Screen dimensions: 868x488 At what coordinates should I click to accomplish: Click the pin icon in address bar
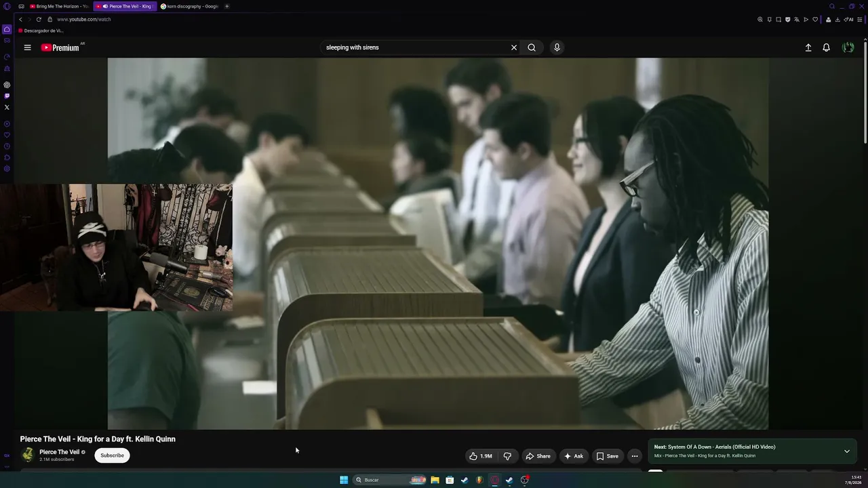769,20
